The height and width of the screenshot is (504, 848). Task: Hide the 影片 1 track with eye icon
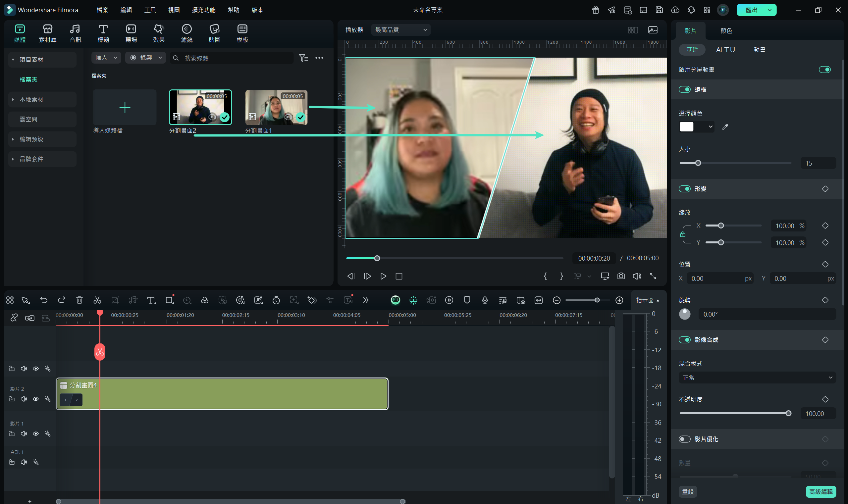36,434
